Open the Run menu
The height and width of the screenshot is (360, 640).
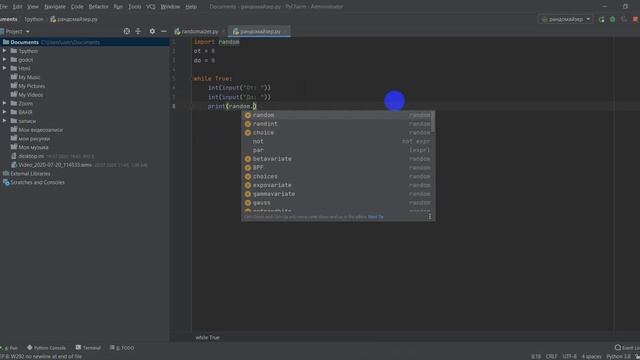pyautogui.click(x=118, y=7)
